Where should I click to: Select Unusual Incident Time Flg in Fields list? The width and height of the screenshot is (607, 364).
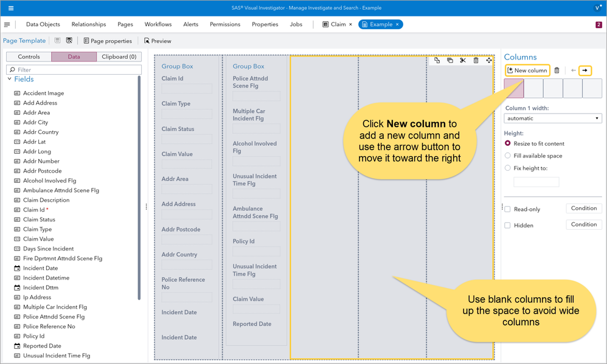57,355
